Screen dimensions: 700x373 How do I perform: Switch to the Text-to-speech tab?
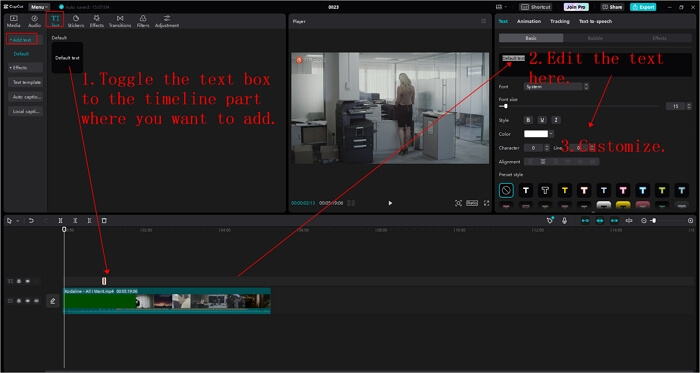pos(595,21)
